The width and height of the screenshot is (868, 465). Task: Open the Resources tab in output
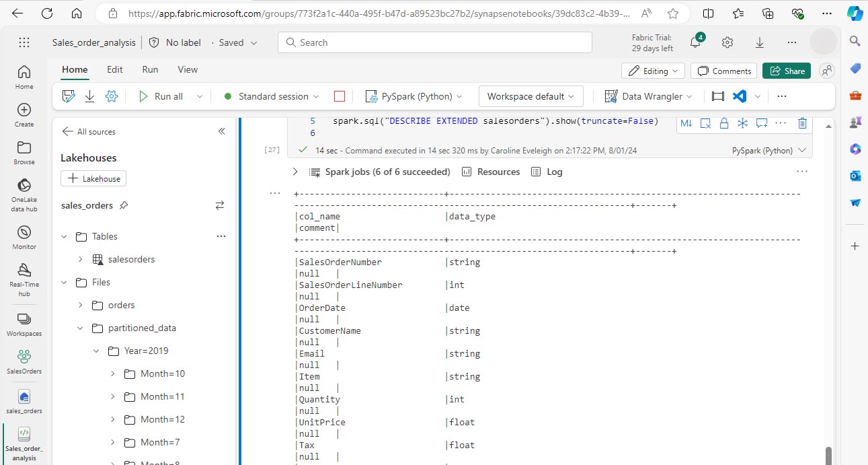[491, 172]
